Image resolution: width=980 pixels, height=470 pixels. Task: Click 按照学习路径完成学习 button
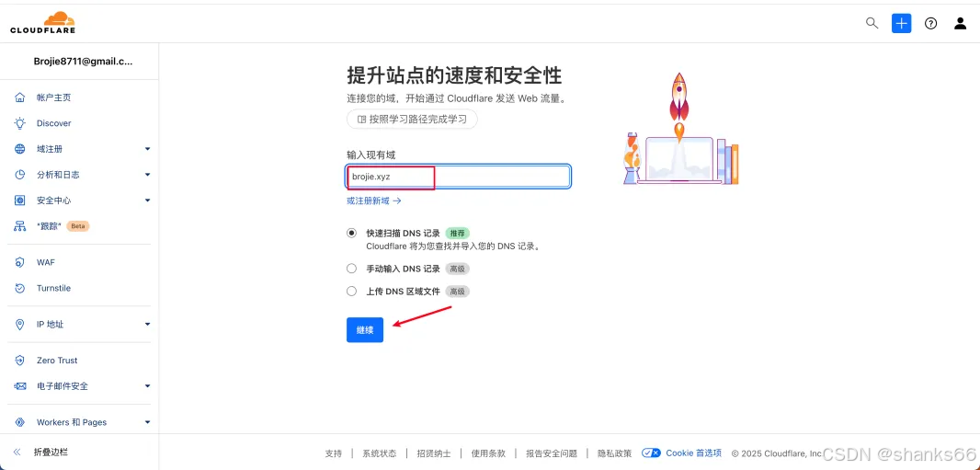tap(412, 119)
